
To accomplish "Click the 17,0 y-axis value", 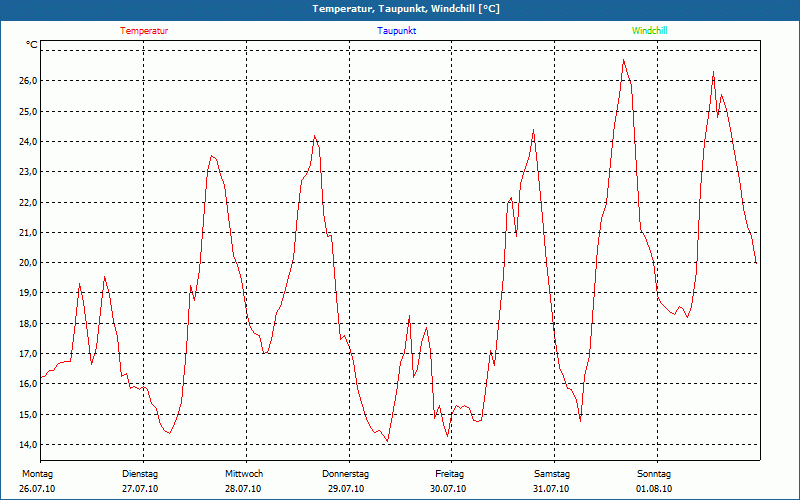I will [x=29, y=353].
